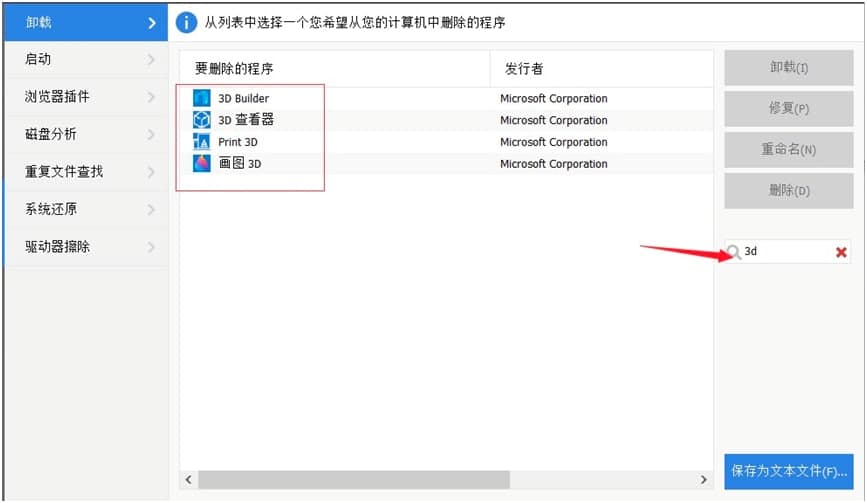Click the 3D 查看器 app icon
Image resolution: width=867 pixels, height=503 pixels.
coord(201,119)
